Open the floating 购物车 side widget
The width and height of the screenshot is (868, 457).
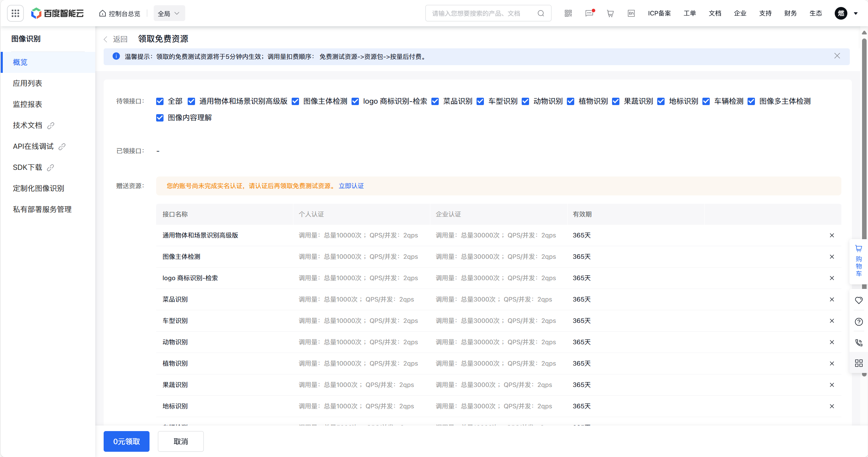coord(859,261)
